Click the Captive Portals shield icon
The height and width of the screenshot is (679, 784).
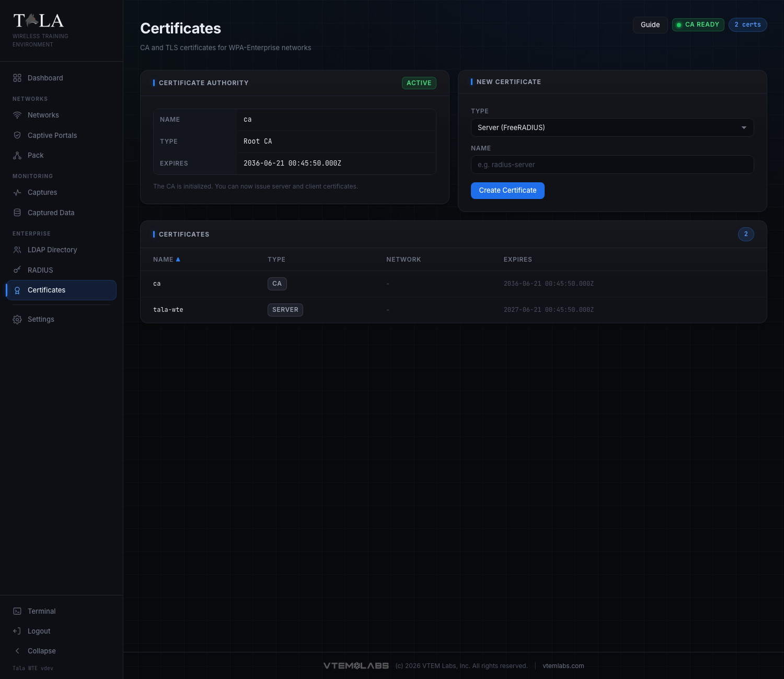coord(17,135)
